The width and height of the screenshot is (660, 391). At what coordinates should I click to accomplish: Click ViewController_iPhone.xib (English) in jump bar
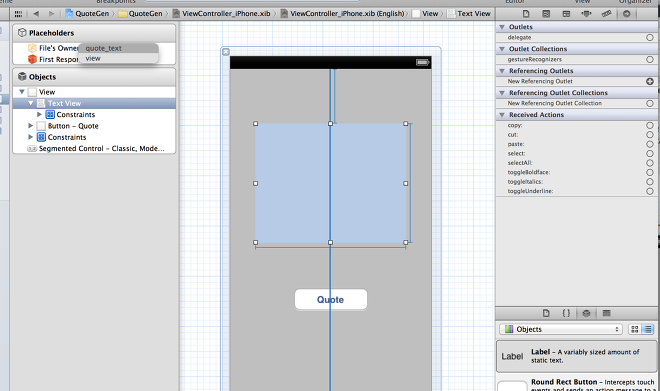pyautogui.click(x=343, y=14)
